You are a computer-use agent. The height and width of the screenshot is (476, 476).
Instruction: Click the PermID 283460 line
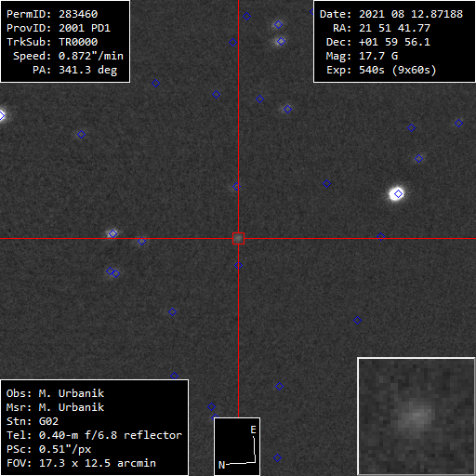click(52, 14)
